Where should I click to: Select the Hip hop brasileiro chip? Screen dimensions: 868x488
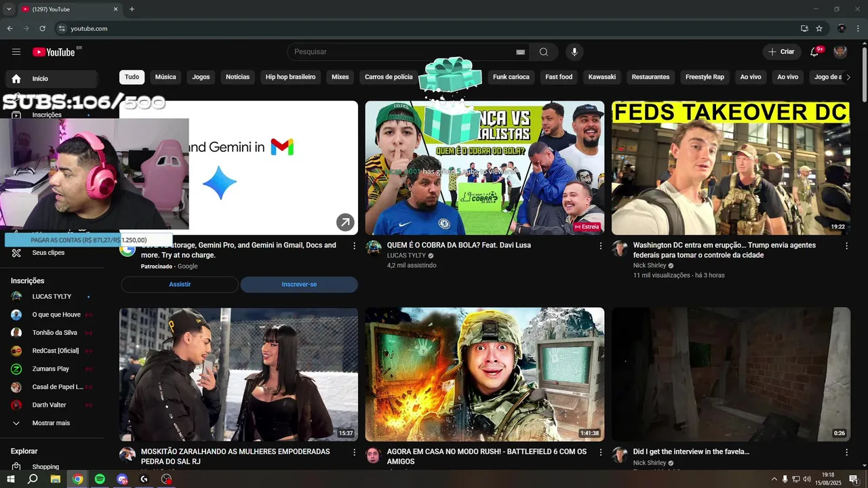coord(290,77)
